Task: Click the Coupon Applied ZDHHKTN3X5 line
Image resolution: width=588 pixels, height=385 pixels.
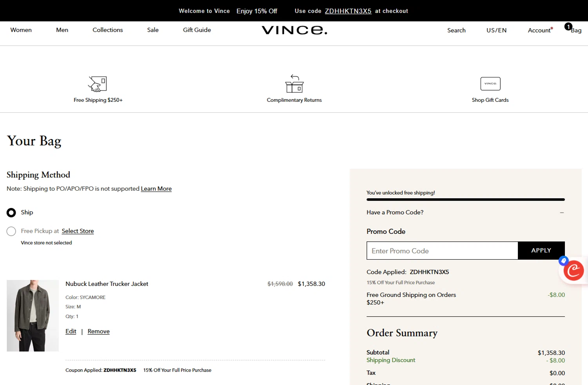Action: [x=138, y=370]
